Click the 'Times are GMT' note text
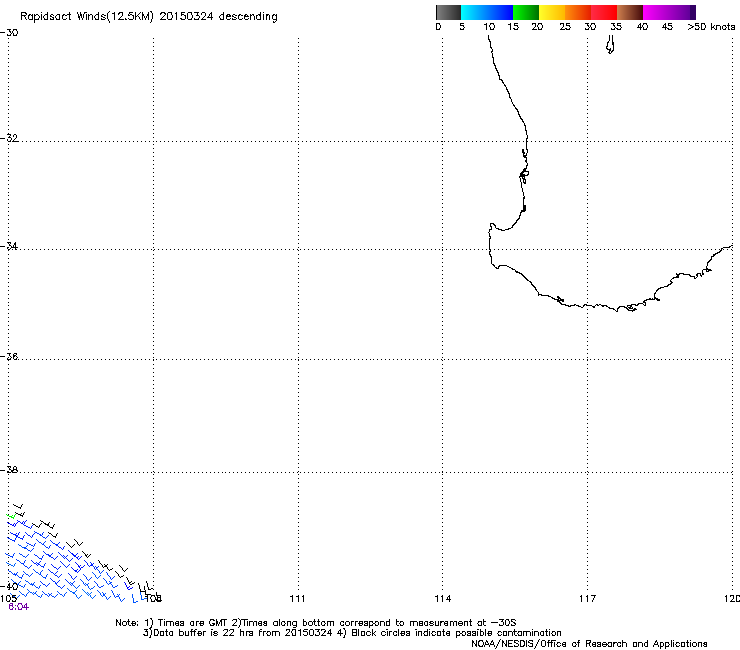Viewport: 740px width, 650px height. click(x=193, y=623)
